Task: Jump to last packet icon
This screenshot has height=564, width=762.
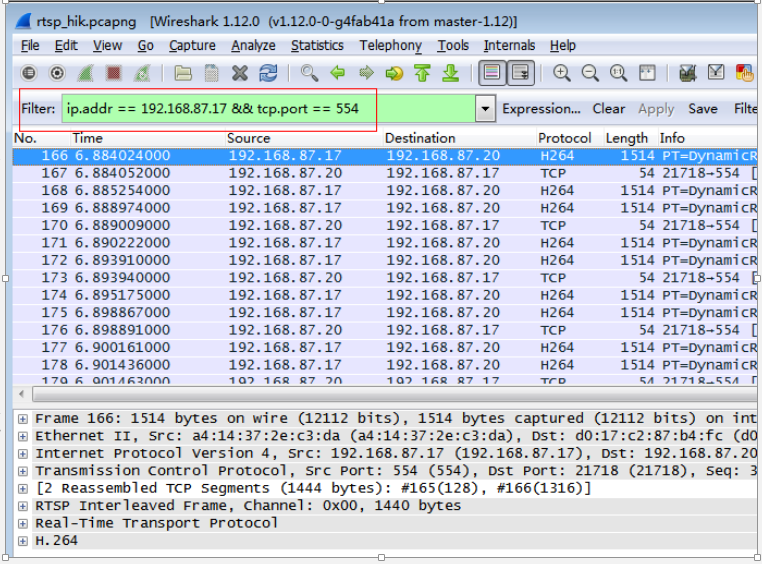Action: pyautogui.click(x=451, y=73)
